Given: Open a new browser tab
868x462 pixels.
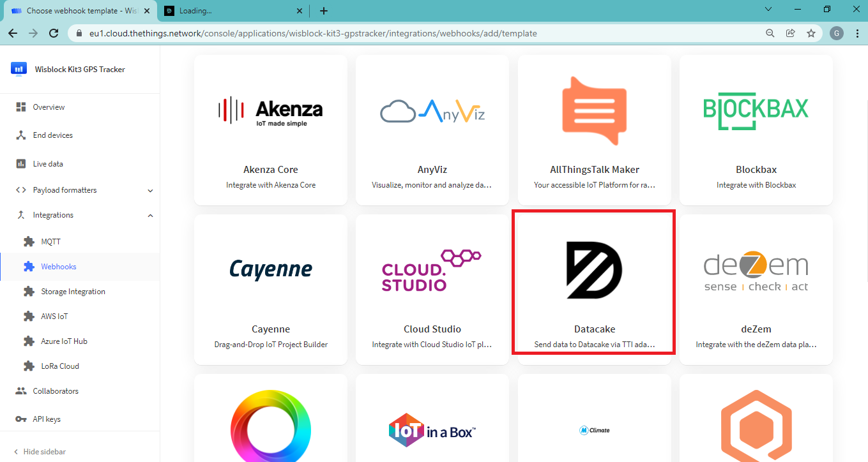Looking at the screenshot, I should [324, 11].
